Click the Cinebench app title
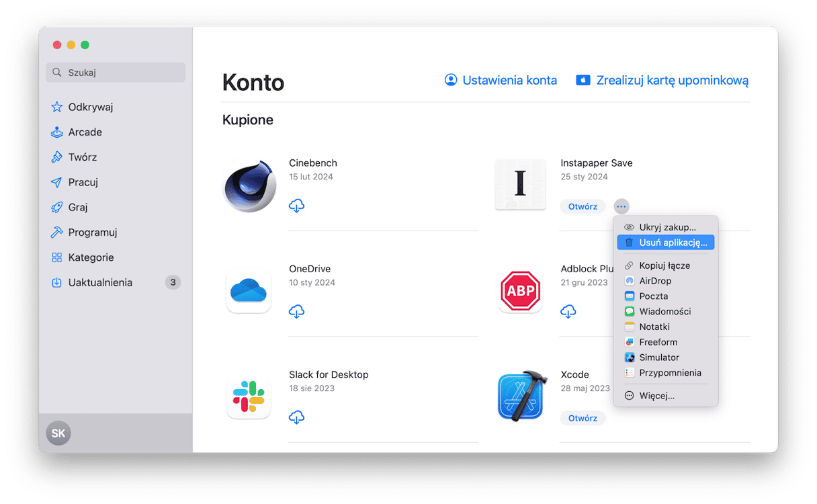This screenshot has height=504, width=817. 313,163
